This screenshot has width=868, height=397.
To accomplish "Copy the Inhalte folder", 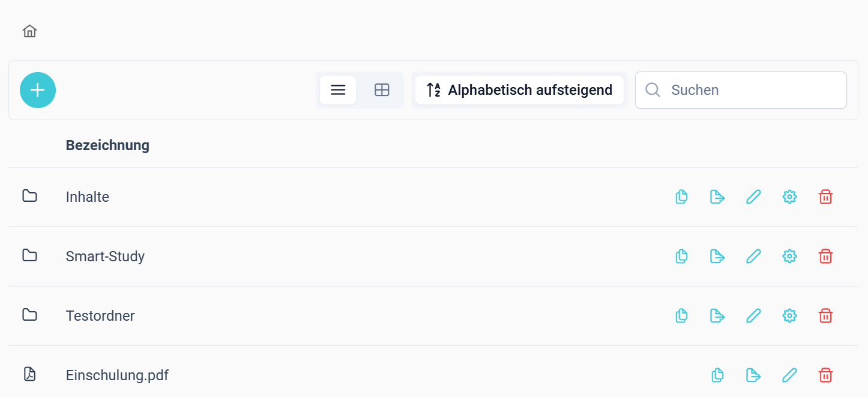I will pyautogui.click(x=681, y=196).
